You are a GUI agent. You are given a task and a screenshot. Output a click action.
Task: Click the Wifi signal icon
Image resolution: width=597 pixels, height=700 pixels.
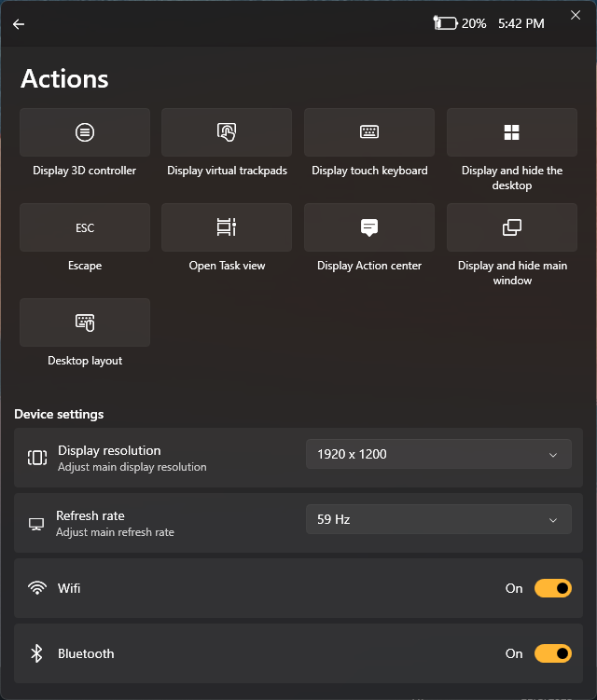(x=37, y=588)
